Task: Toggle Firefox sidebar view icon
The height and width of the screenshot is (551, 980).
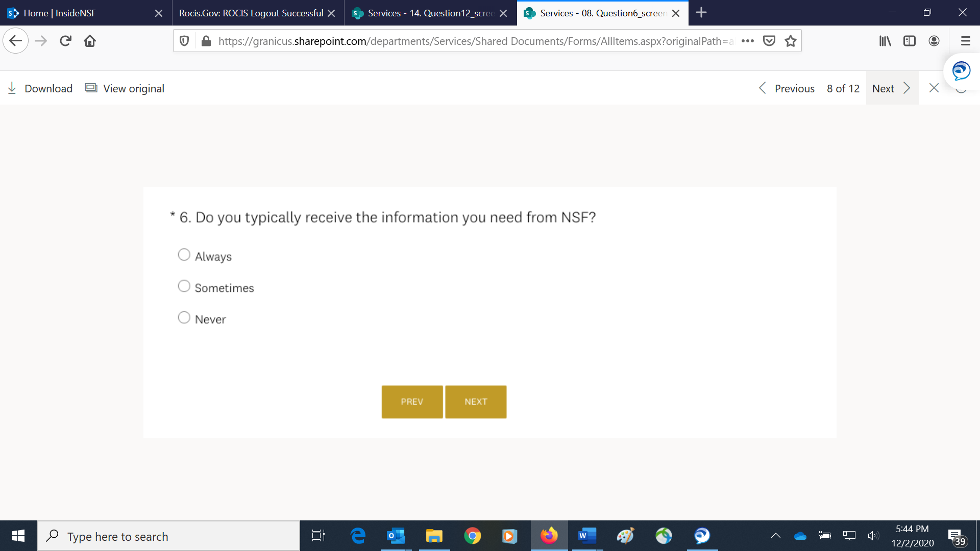Action: click(910, 41)
